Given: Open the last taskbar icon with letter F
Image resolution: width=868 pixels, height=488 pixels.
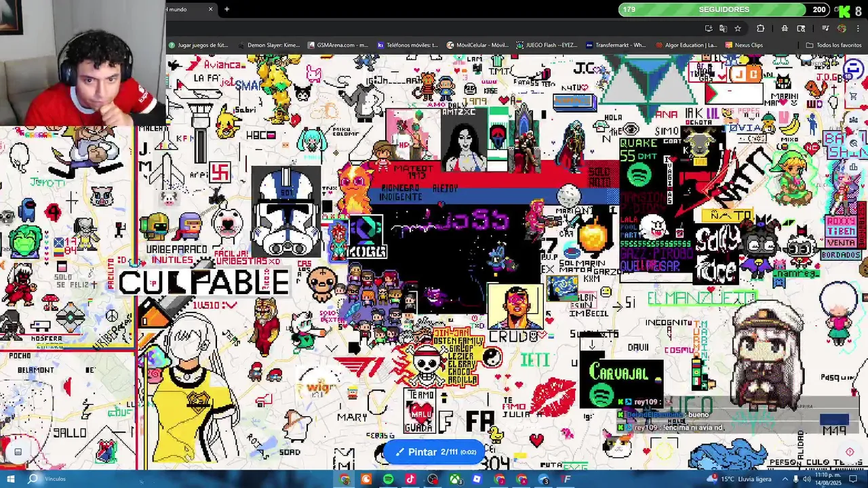Looking at the screenshot, I should (x=566, y=480).
